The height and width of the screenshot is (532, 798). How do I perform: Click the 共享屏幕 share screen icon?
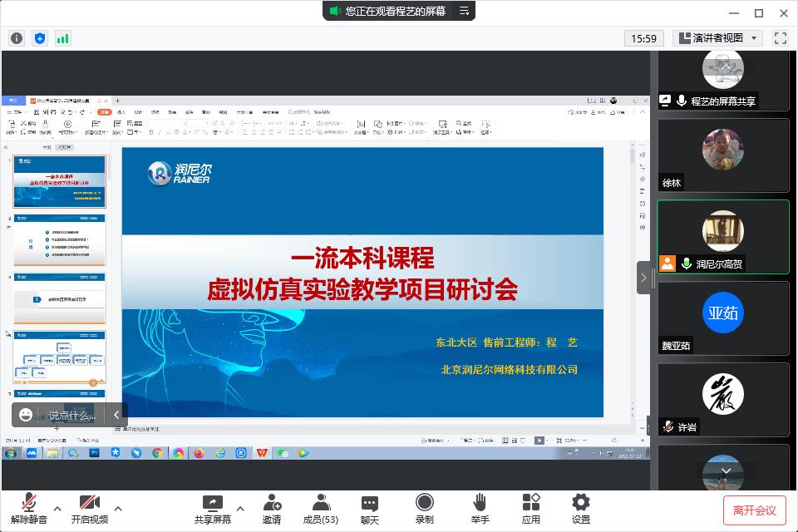tap(212, 509)
